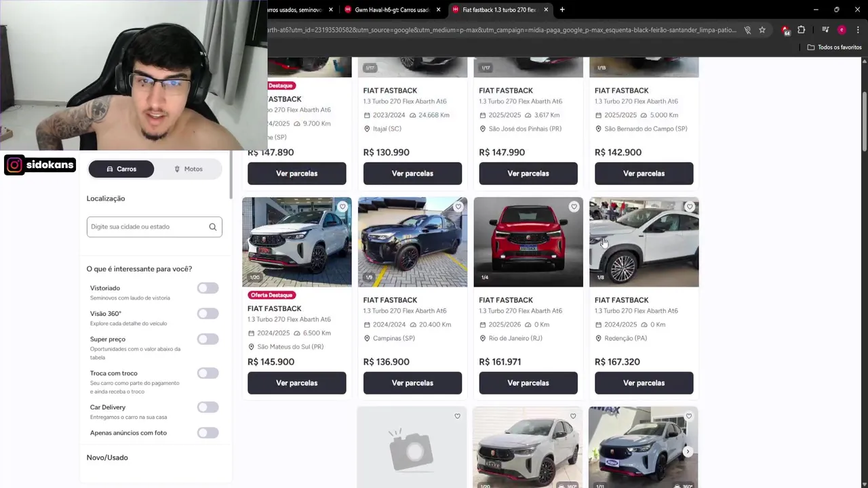The image size is (868, 488).
Task: Click the Novo/Usado filter heading
Action: tap(107, 457)
